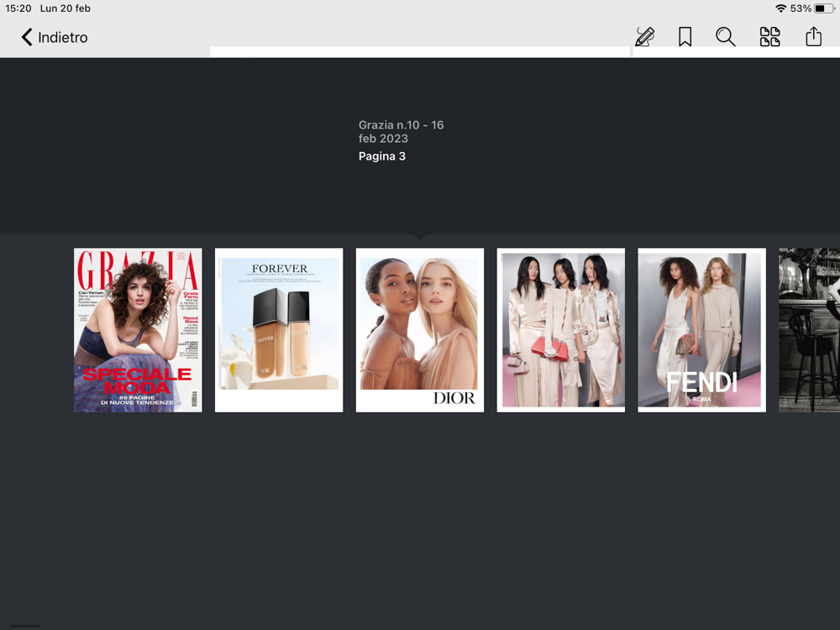Open the magnifier search tool
The height and width of the screenshot is (630, 840).
[726, 37]
